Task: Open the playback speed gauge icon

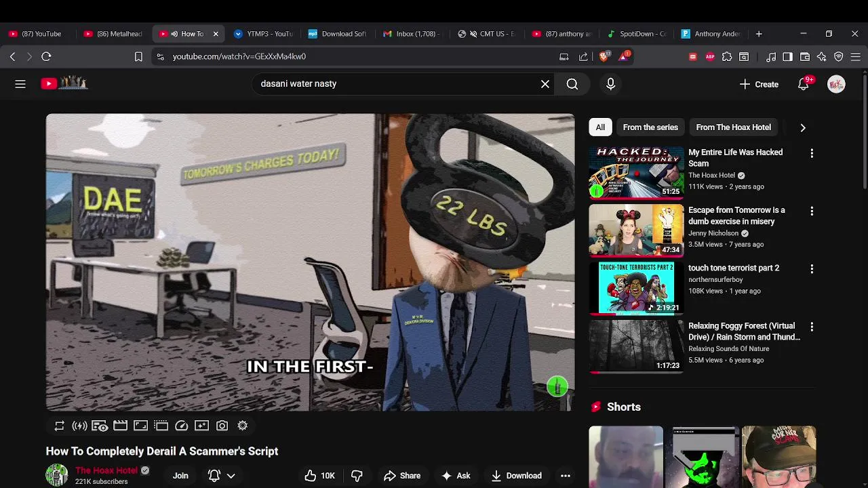Action: point(181,426)
